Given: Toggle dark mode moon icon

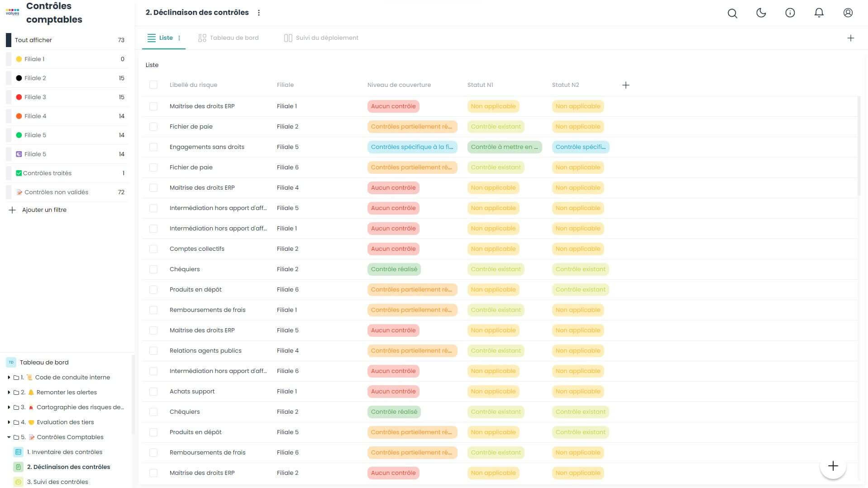Looking at the screenshot, I should [761, 13].
